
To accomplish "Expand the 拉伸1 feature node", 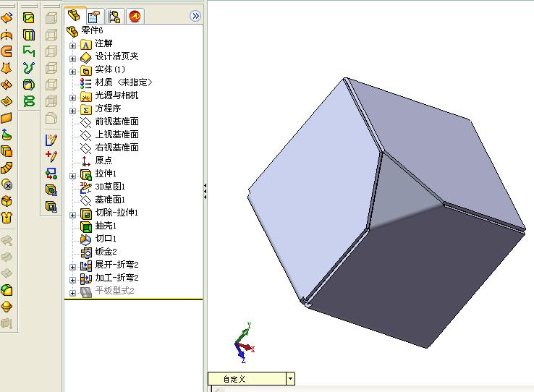I will click(72, 176).
